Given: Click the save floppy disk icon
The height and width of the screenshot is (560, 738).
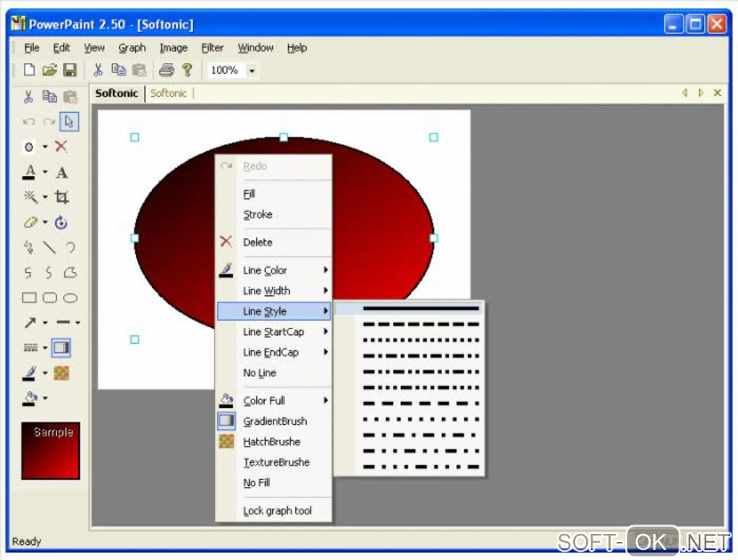Looking at the screenshot, I should tap(69, 70).
